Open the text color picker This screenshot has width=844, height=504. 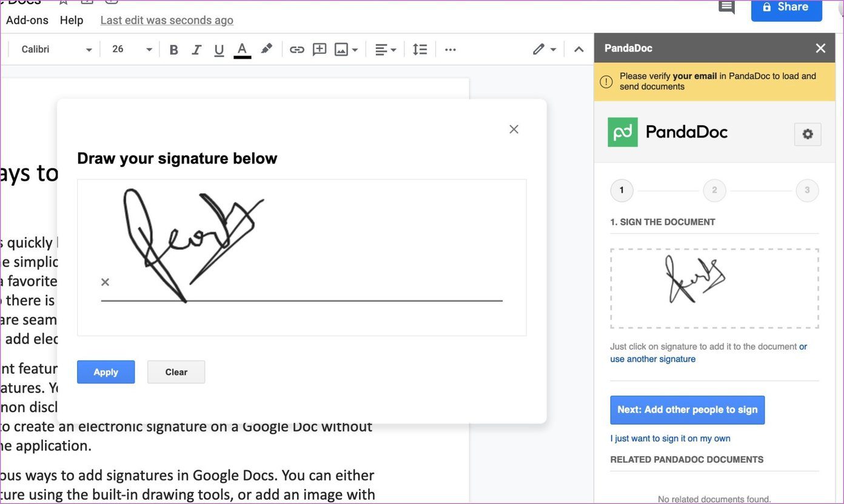(x=243, y=50)
